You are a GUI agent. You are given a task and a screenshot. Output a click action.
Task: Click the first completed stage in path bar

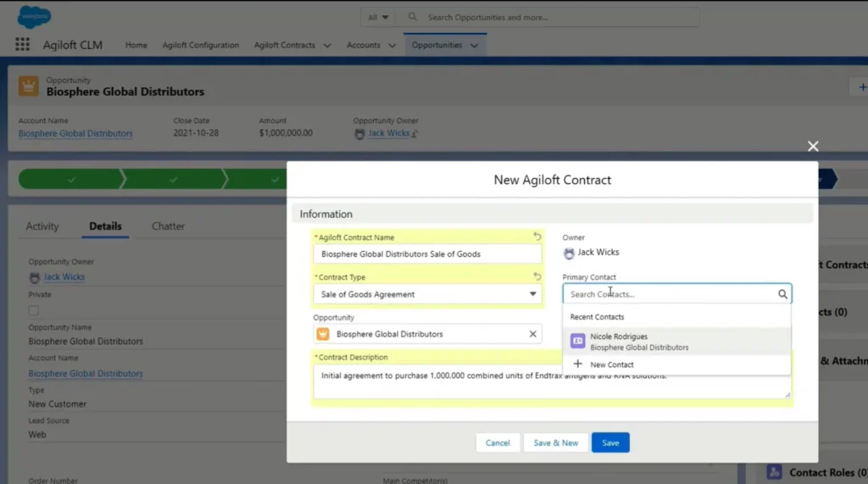(x=70, y=180)
